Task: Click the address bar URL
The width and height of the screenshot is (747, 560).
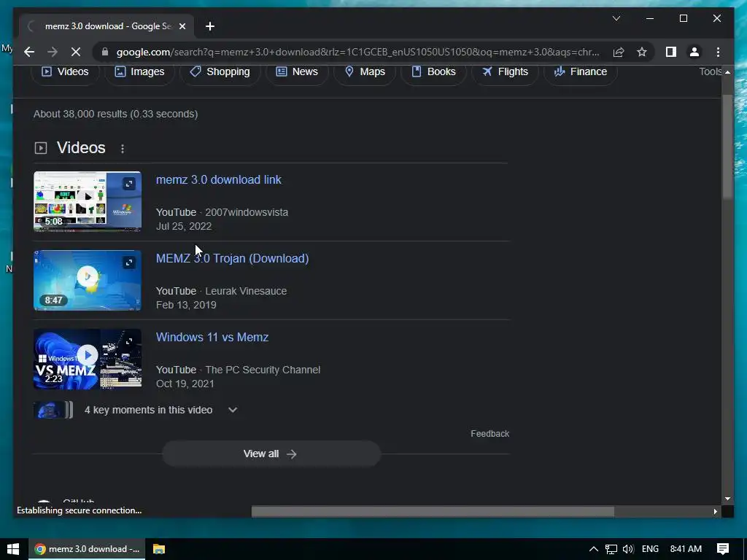Action: pyautogui.click(x=357, y=52)
